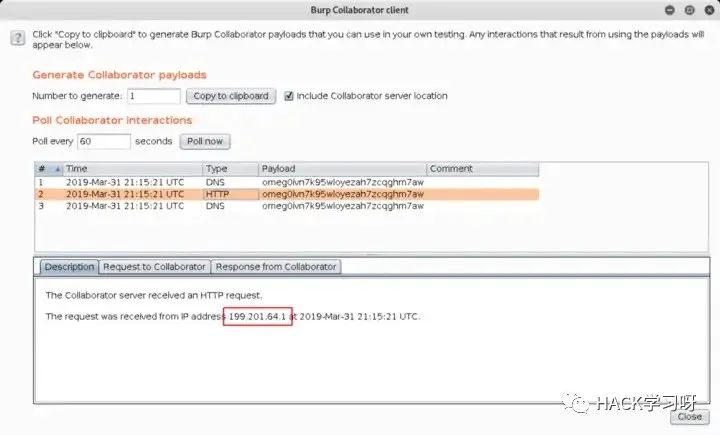The width and height of the screenshot is (720, 435).
Task: Focus the Number to generate field
Action: [153, 96]
